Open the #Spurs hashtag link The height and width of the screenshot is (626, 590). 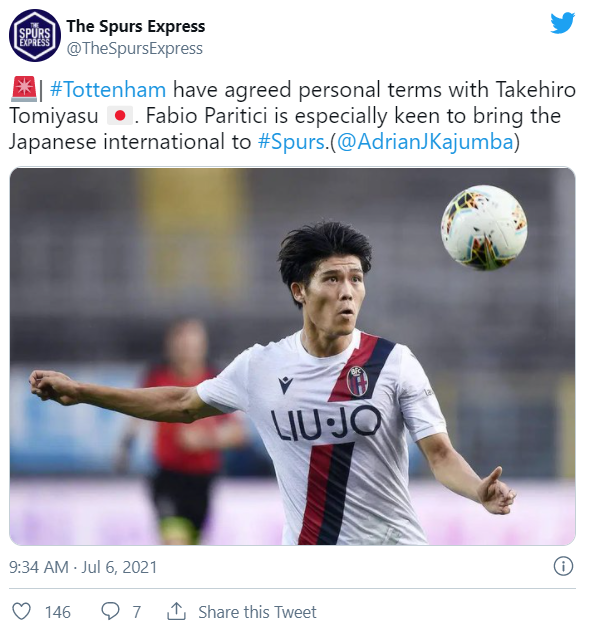coord(291,142)
